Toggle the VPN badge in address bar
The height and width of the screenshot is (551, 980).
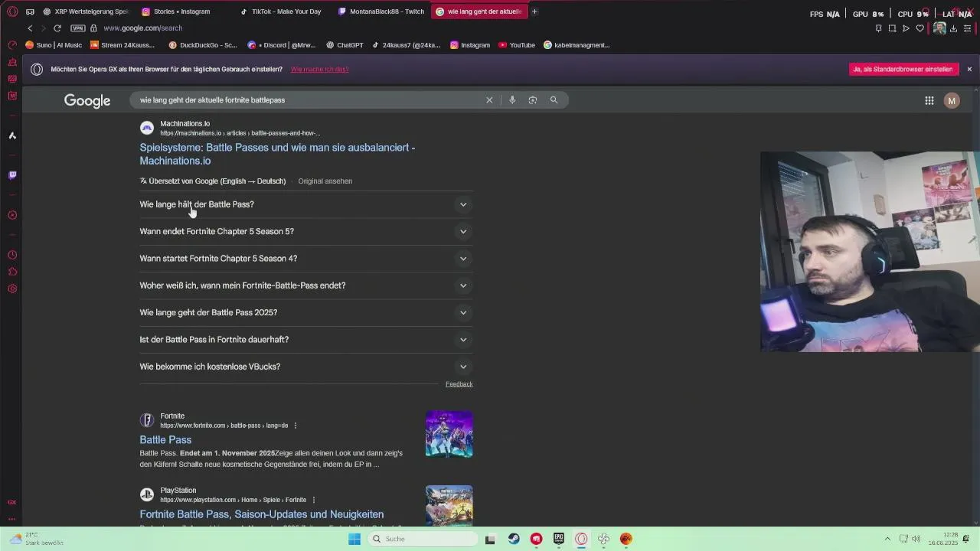coord(78,28)
